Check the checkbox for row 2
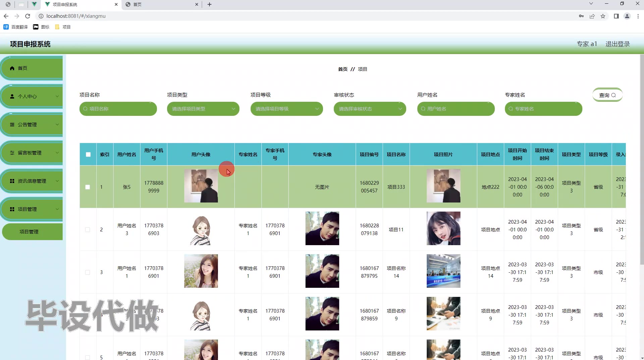The height and width of the screenshot is (360, 644). (x=88, y=230)
